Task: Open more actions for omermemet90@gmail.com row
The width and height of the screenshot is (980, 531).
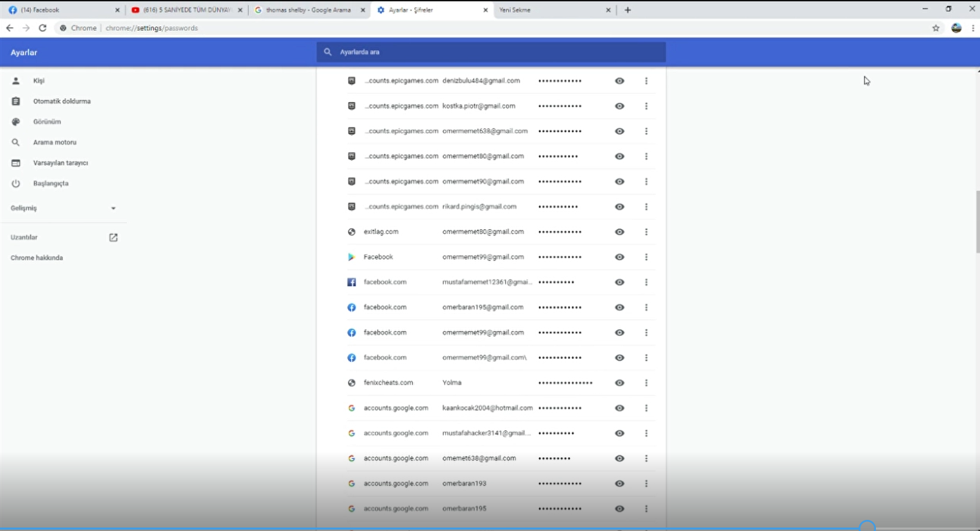Action: pos(646,181)
